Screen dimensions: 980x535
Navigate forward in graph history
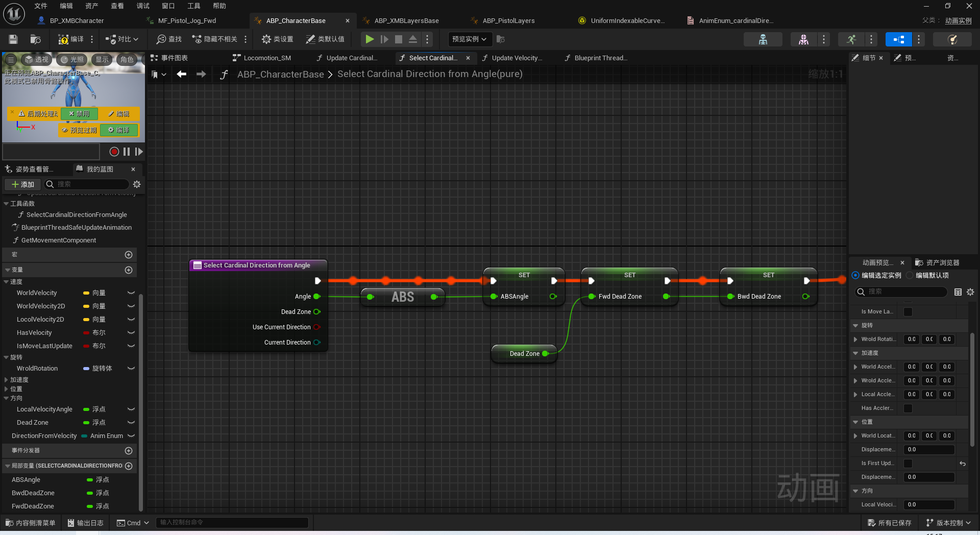[201, 75]
